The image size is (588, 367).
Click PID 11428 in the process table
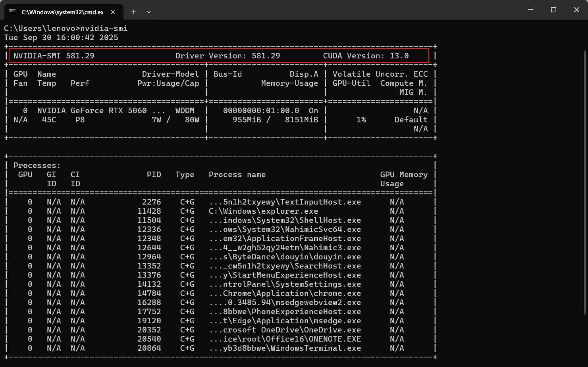149,211
